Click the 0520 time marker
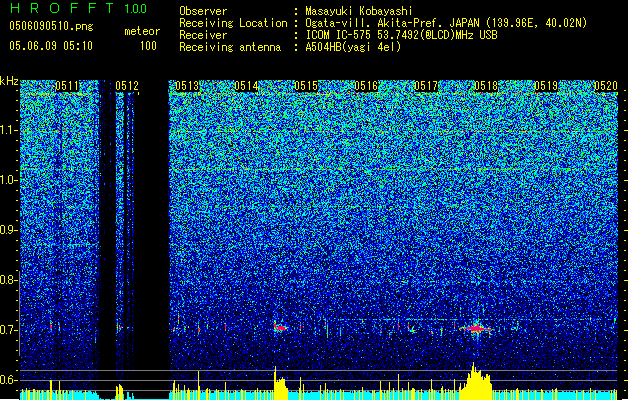This screenshot has height=400, width=629. point(606,86)
